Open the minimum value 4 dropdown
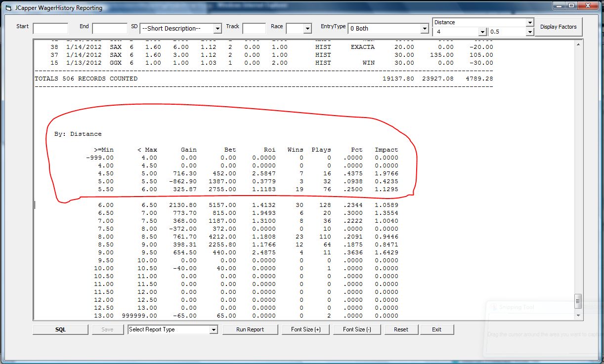The width and height of the screenshot is (604, 364). [x=459, y=32]
